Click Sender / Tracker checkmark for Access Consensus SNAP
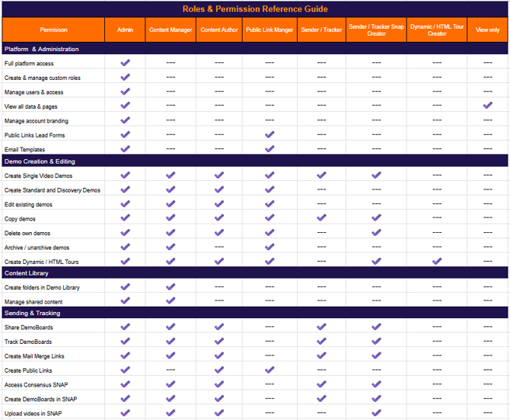The height and width of the screenshot is (420, 510). tap(321, 384)
